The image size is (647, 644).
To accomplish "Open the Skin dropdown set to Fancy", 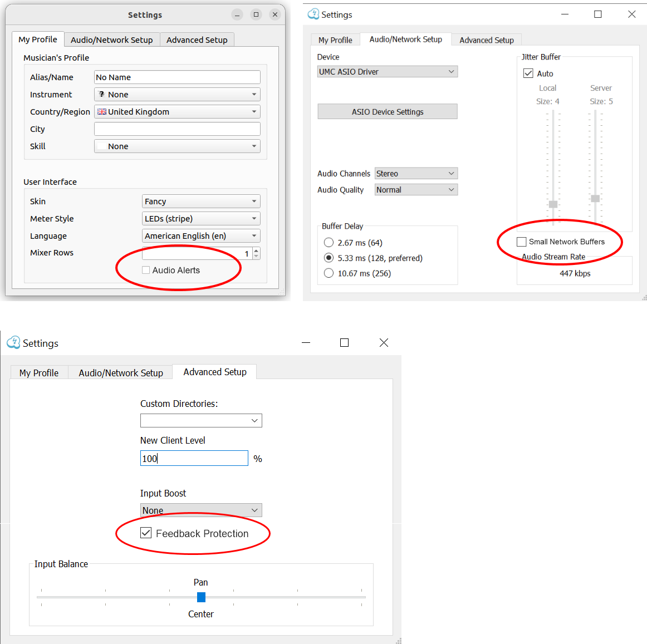I will coord(201,201).
